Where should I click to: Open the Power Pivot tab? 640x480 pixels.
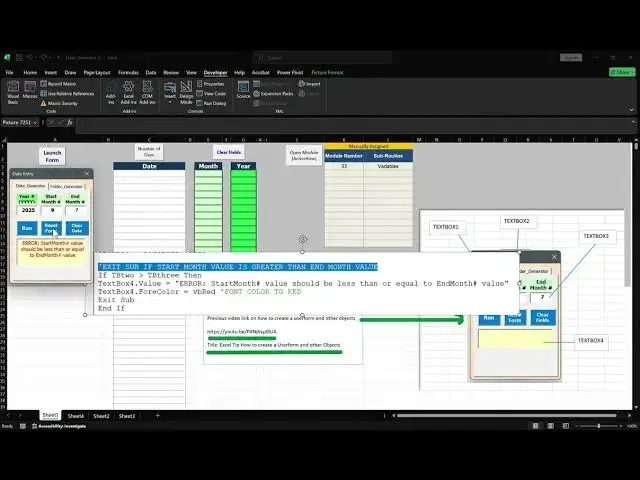coord(290,73)
